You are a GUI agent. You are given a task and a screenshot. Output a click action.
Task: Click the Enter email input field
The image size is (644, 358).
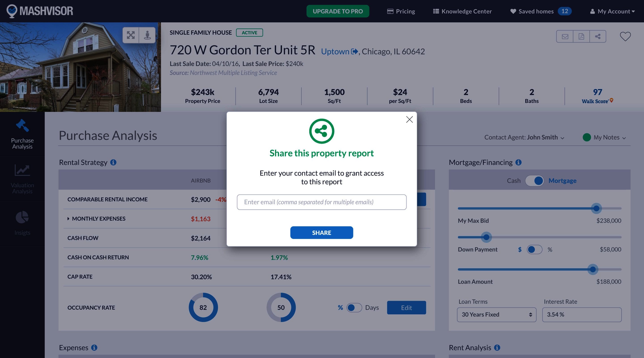click(x=322, y=202)
